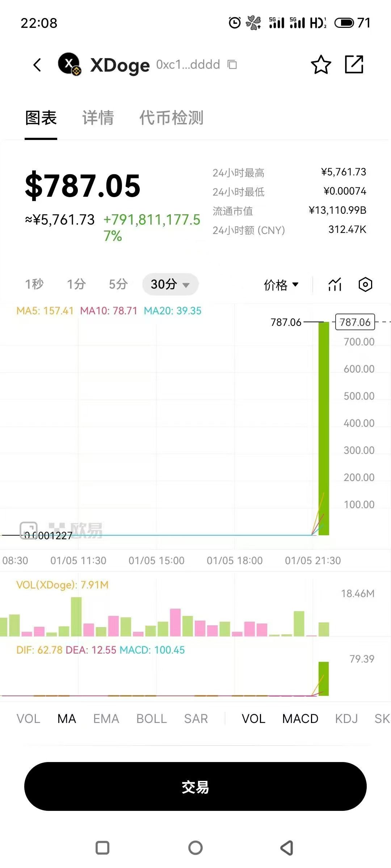This screenshot has width=391, height=868.
Task: Switch to the 代币检测 tab
Action: coord(171,118)
